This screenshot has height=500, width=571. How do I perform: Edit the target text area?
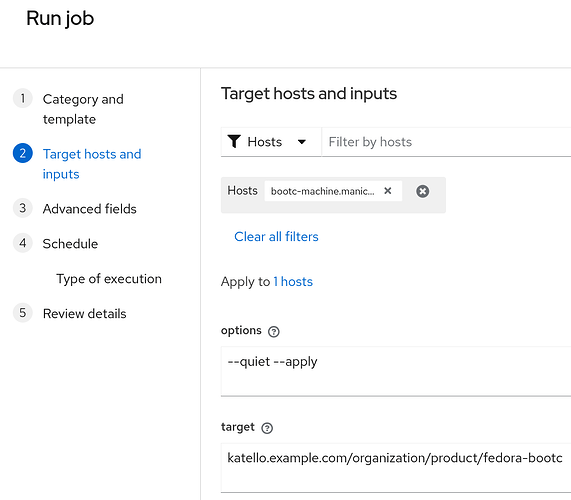(396, 468)
